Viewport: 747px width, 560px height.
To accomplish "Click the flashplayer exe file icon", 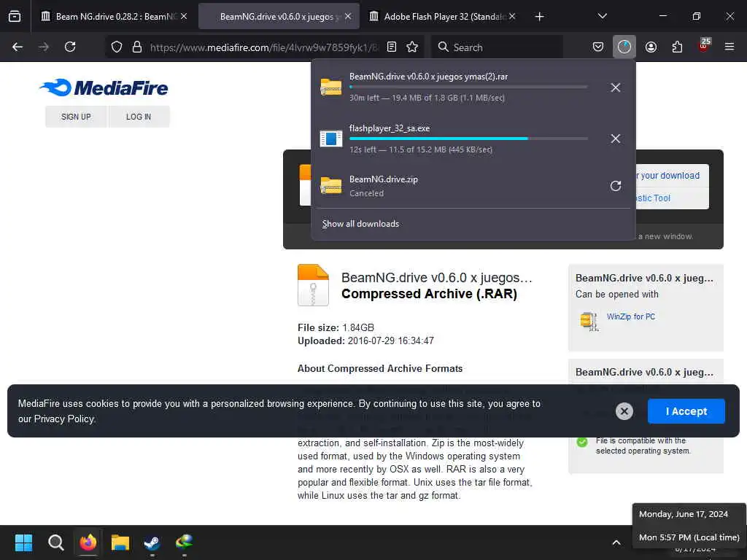I will [x=331, y=139].
